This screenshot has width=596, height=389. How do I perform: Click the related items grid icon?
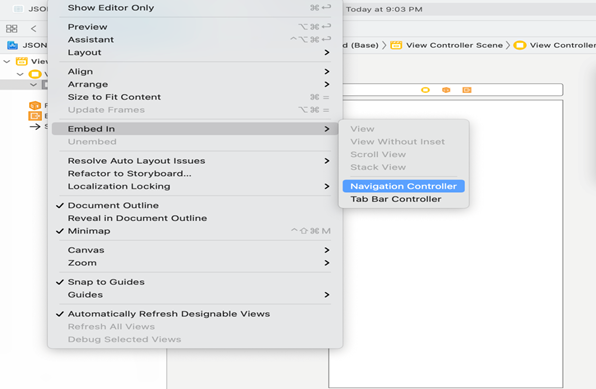click(11, 29)
